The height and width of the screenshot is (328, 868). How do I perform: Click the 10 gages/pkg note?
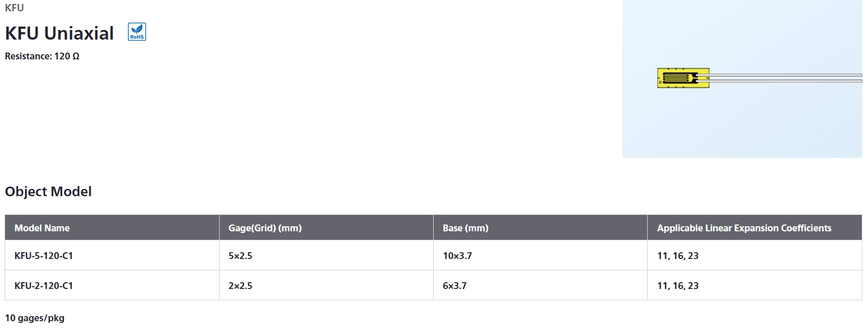pos(35,318)
